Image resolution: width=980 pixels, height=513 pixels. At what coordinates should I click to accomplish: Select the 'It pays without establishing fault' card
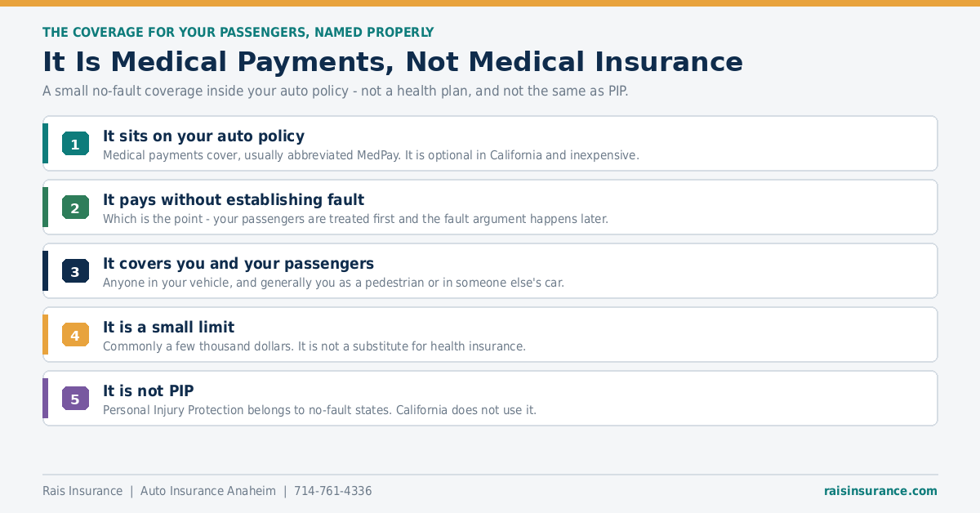click(490, 207)
